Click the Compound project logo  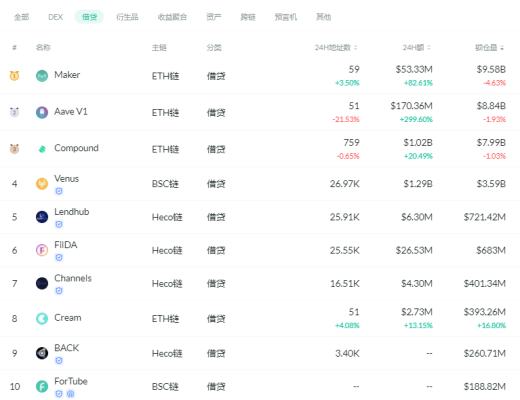pyautogui.click(x=42, y=149)
